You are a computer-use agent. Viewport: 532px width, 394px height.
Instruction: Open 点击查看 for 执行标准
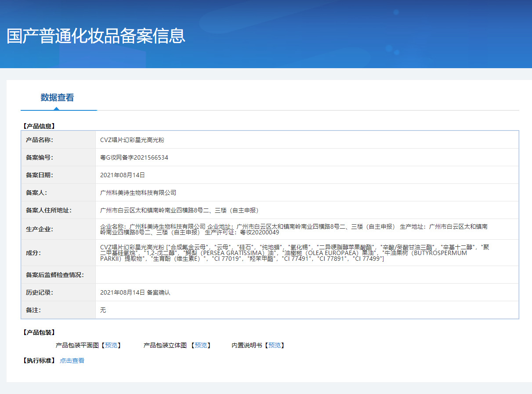(x=72, y=361)
